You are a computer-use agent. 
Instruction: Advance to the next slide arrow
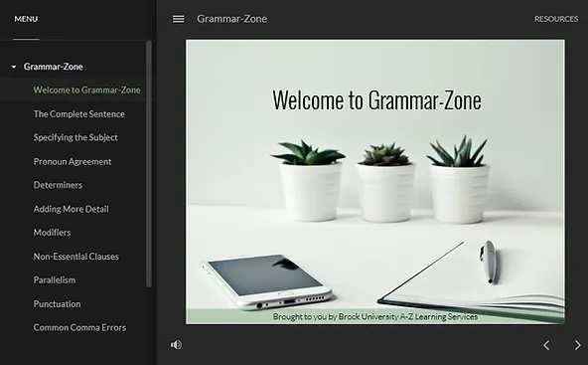click(x=577, y=345)
